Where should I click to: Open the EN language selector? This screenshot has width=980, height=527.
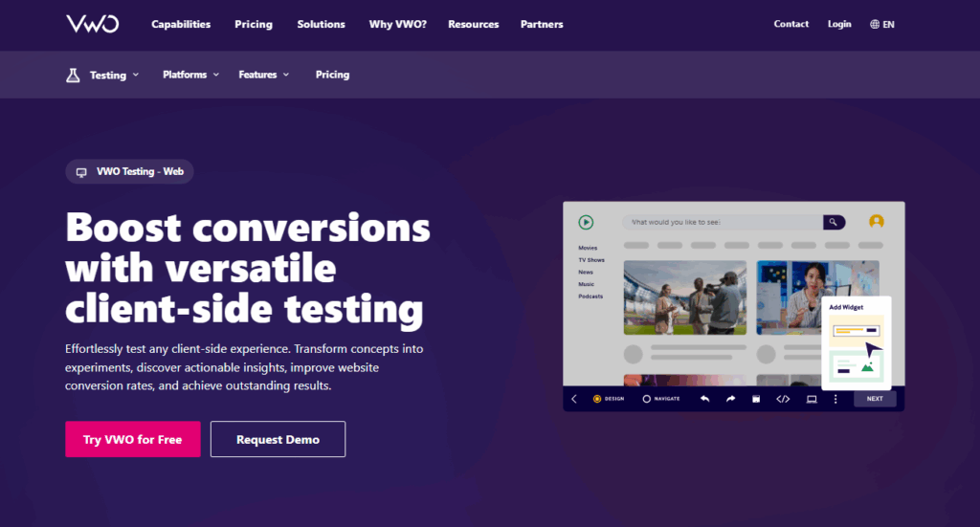882,24
